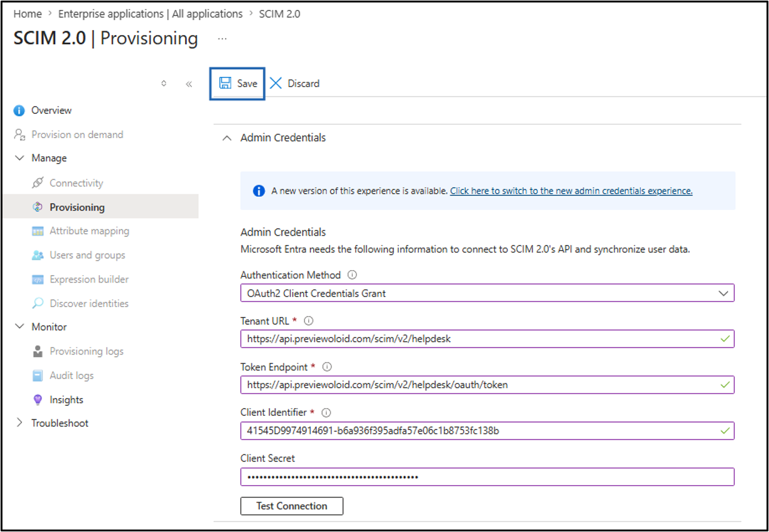Open Audit logs
769x532 pixels.
point(72,376)
